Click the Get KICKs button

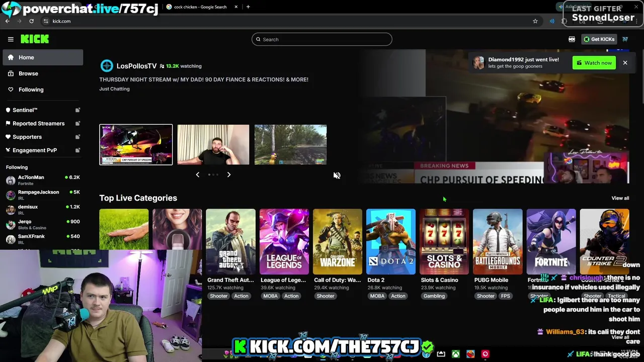(599, 39)
